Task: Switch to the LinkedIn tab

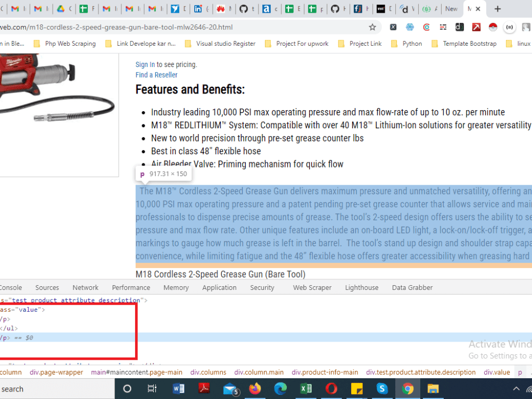Action: (x=198, y=9)
